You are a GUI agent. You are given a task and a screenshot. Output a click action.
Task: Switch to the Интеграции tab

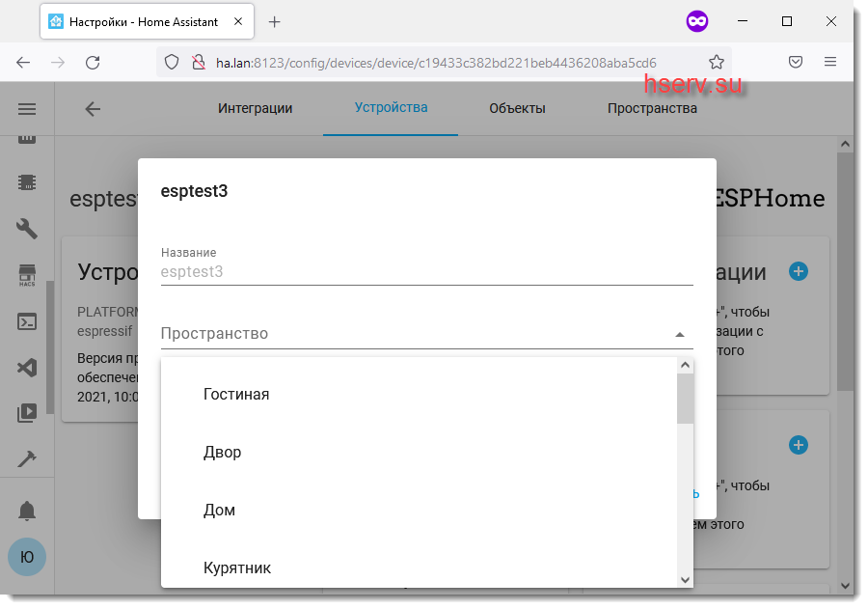(x=255, y=108)
